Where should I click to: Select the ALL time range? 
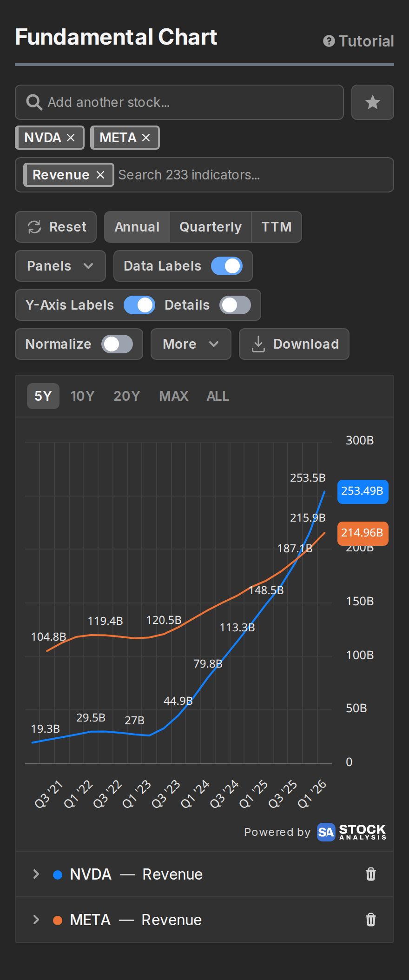(x=218, y=396)
